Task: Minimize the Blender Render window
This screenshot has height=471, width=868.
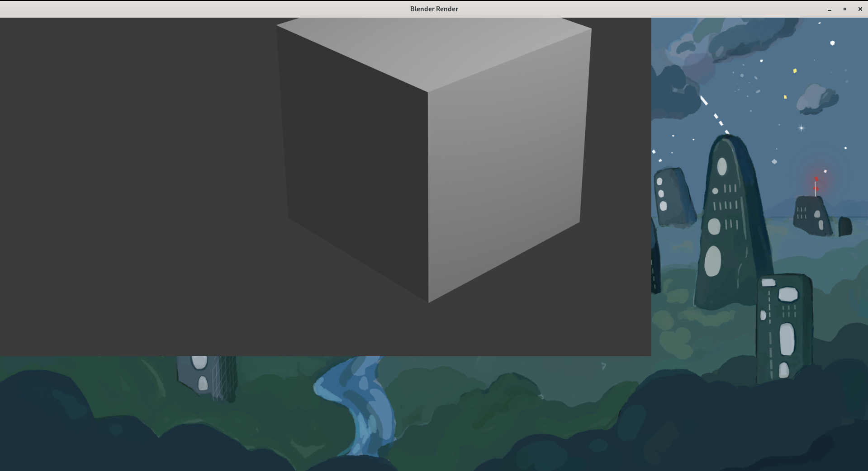Action: 829,9
